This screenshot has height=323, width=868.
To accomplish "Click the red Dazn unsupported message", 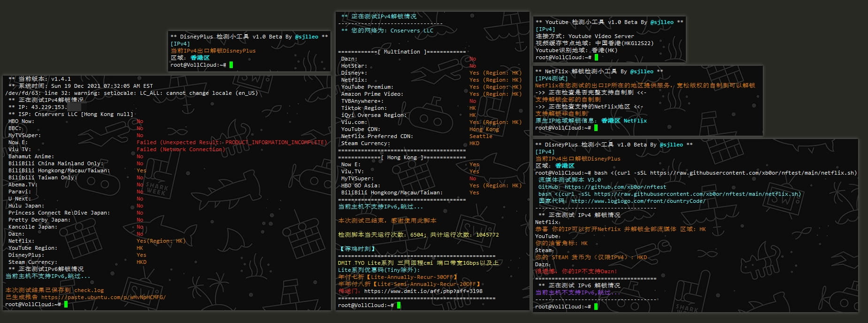I will pyautogui.click(x=576, y=271).
